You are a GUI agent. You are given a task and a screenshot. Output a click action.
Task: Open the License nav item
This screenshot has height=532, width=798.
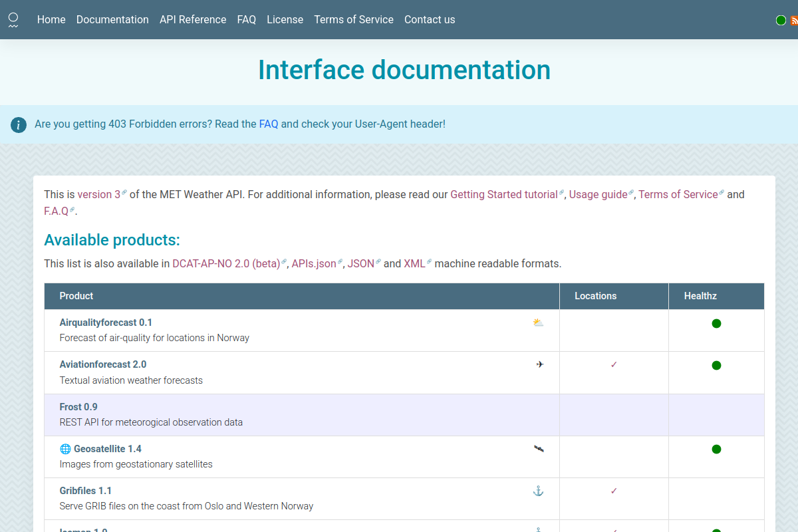pos(285,20)
